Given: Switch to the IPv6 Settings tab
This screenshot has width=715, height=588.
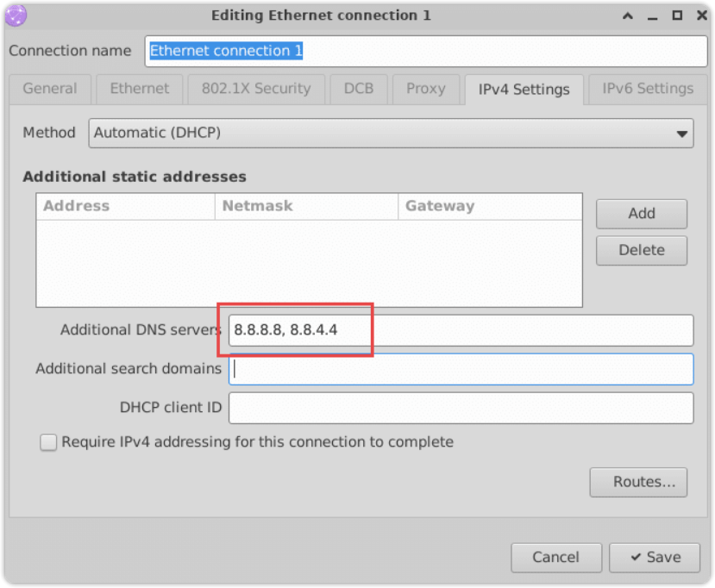Looking at the screenshot, I should [647, 88].
